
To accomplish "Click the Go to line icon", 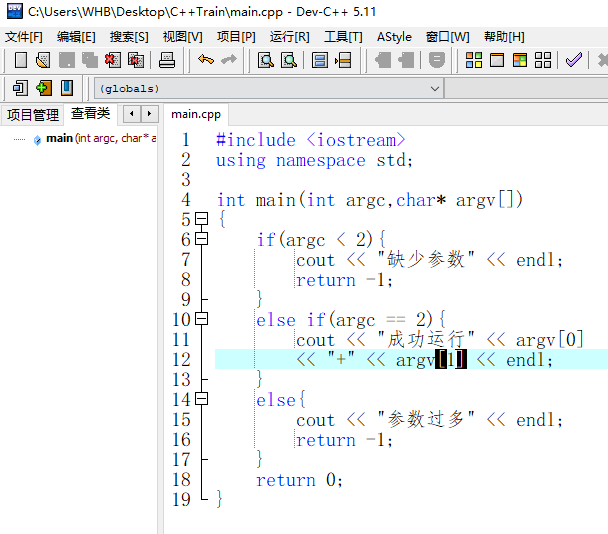I will 343,60.
